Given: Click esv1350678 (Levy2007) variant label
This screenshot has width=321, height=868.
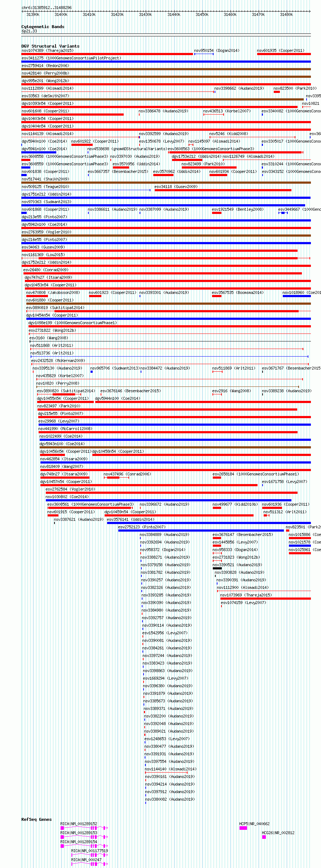Looking at the screenshot, I should point(162,141).
